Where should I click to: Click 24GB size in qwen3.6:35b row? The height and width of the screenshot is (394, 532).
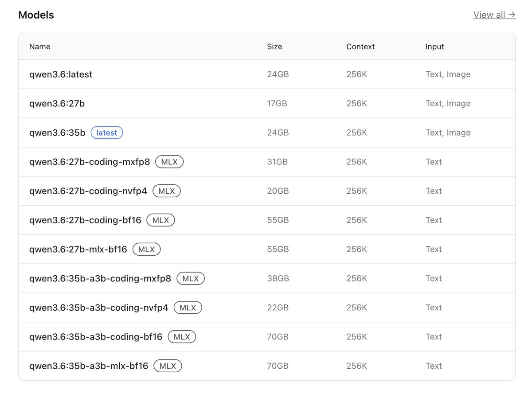[x=278, y=133]
